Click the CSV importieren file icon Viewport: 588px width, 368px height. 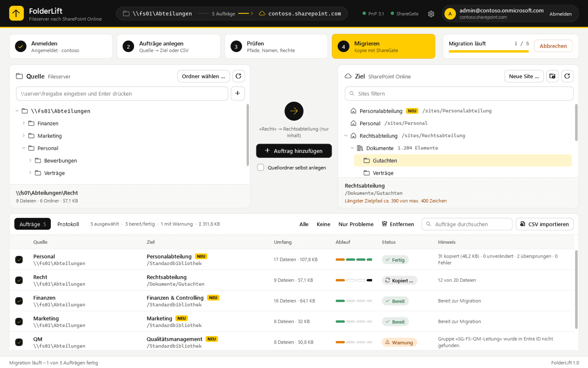coord(522,224)
